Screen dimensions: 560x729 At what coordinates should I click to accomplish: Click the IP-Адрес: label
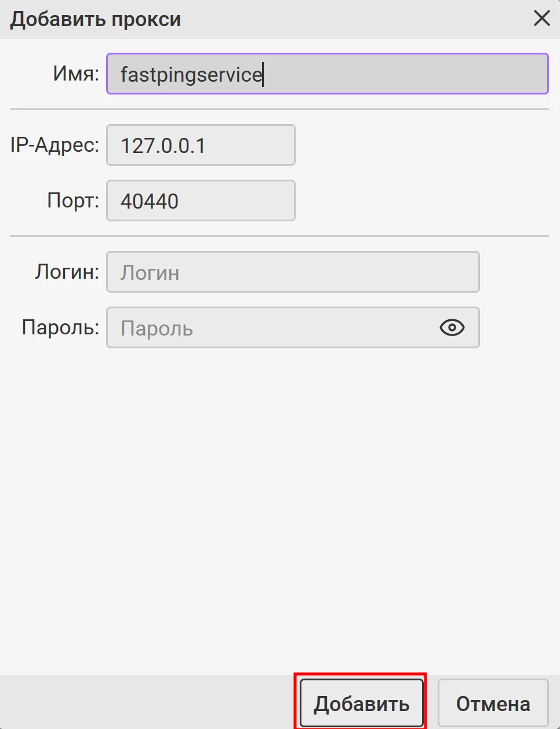tap(55, 145)
